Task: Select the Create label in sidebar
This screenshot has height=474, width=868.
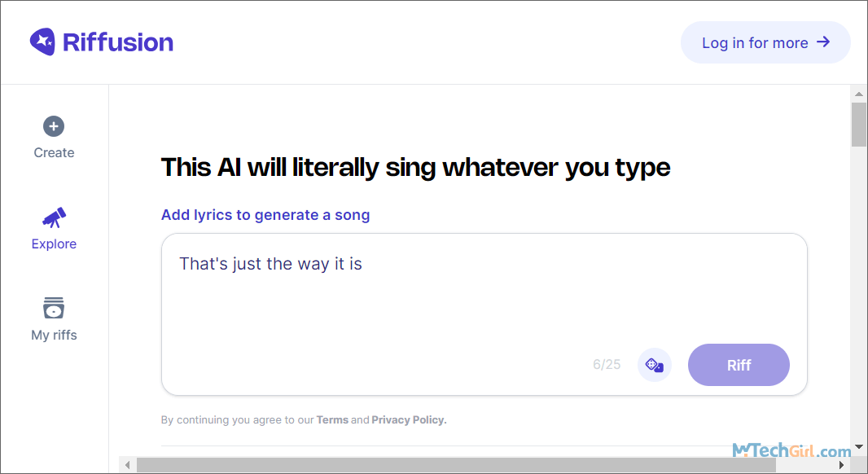Action: coord(54,153)
